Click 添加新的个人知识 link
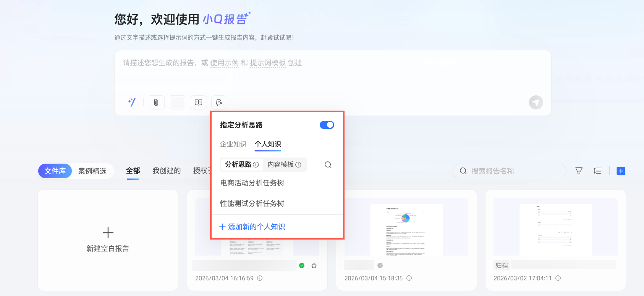The width and height of the screenshot is (644, 296). click(x=252, y=227)
